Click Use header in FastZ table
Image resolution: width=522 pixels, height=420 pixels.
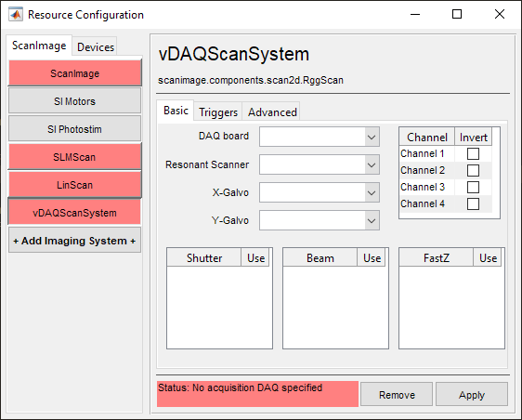[488, 258]
